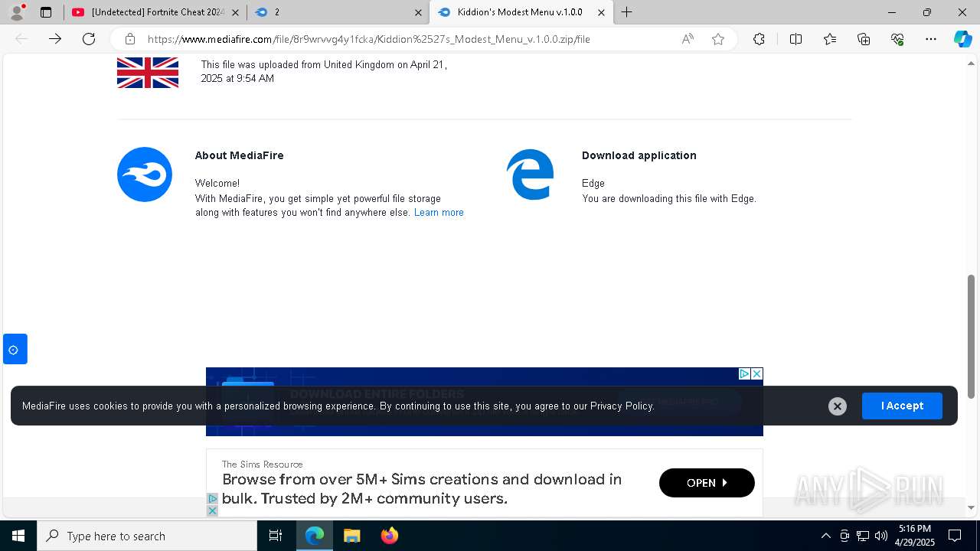Click the scrollbar up arrow
Screen dimensions: 980x551
coord(971,62)
